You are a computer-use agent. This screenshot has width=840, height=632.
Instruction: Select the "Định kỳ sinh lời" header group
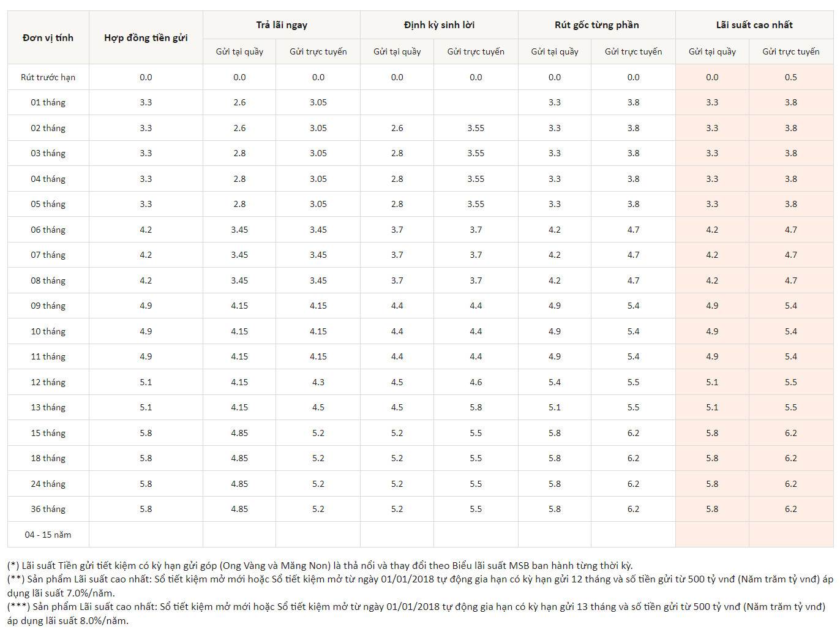tap(439, 25)
